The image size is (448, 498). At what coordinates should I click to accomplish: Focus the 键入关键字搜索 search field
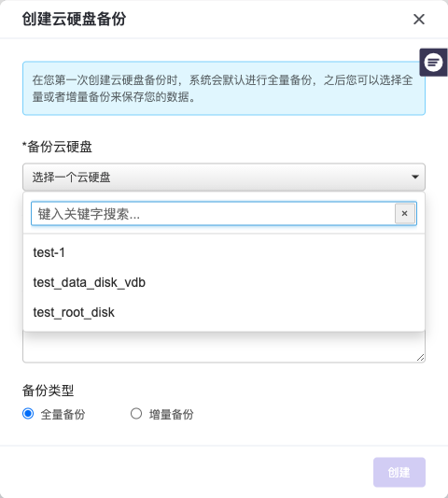(x=213, y=213)
